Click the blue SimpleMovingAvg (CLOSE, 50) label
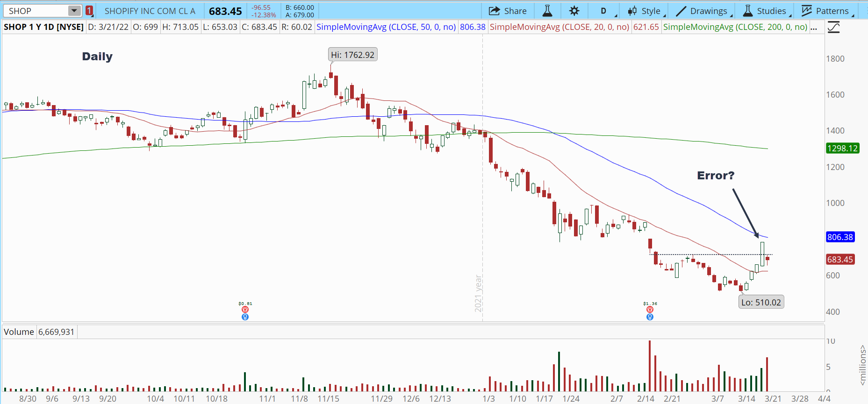 coord(386,27)
